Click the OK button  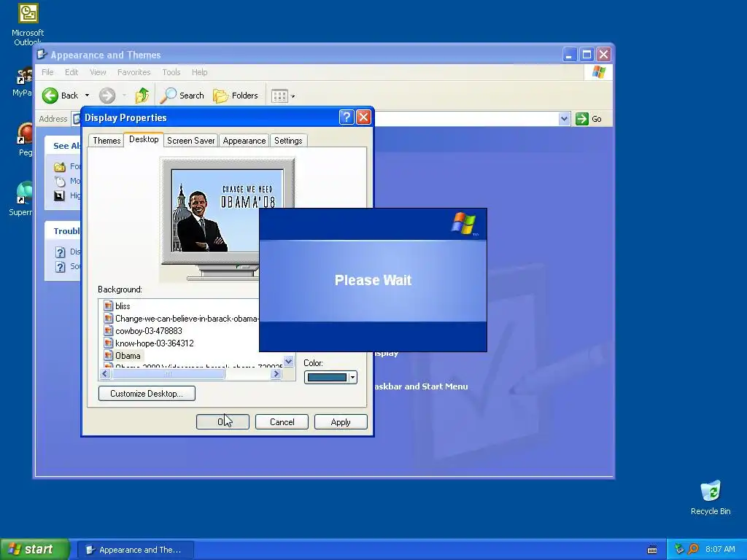(222, 422)
